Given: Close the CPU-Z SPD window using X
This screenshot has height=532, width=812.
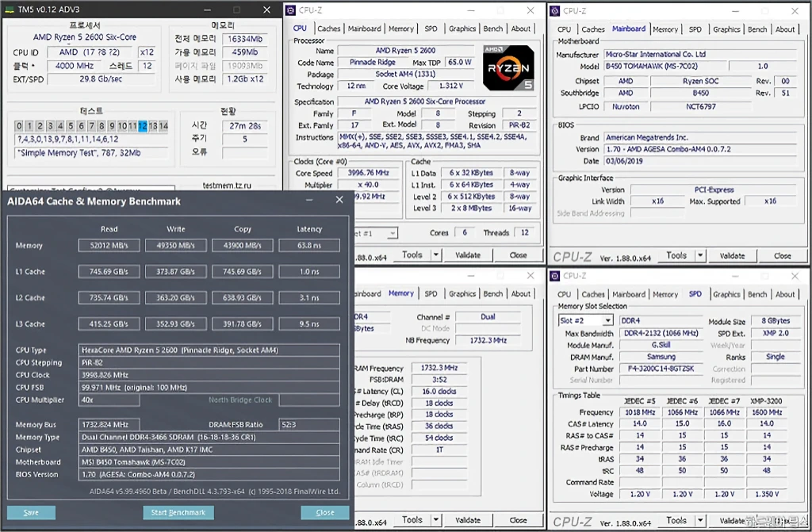Looking at the screenshot, I should 795,276.
